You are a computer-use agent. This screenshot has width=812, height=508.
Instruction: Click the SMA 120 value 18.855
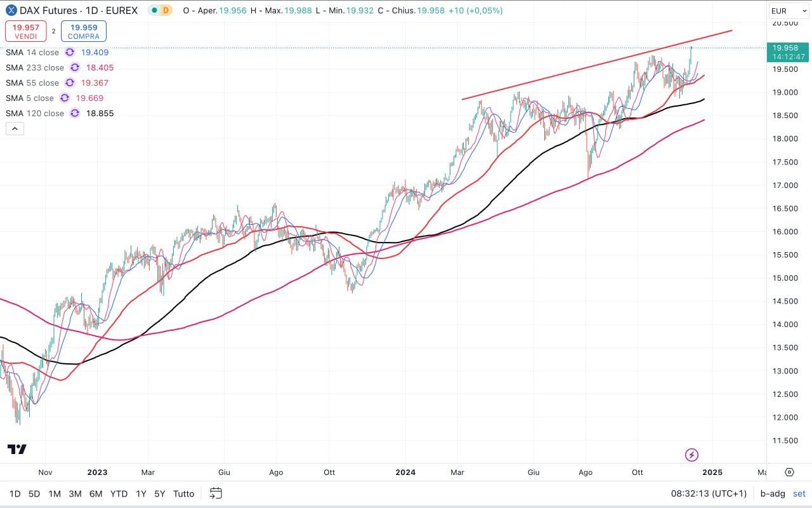click(100, 114)
